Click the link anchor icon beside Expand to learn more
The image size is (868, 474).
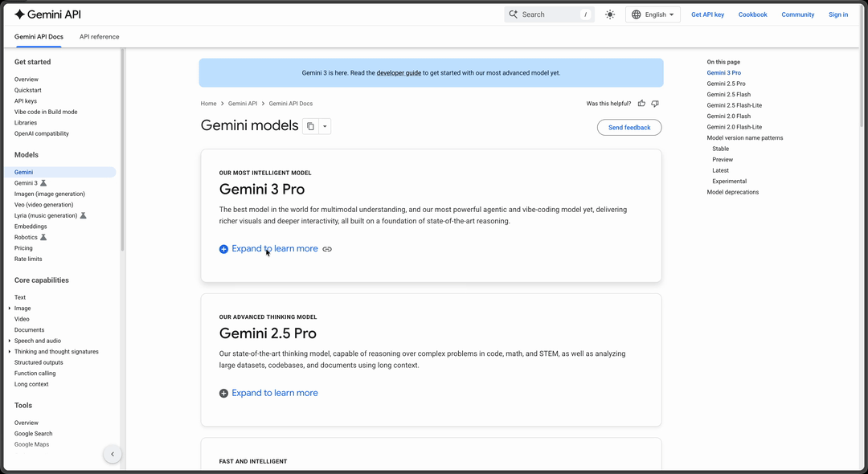[x=327, y=249]
